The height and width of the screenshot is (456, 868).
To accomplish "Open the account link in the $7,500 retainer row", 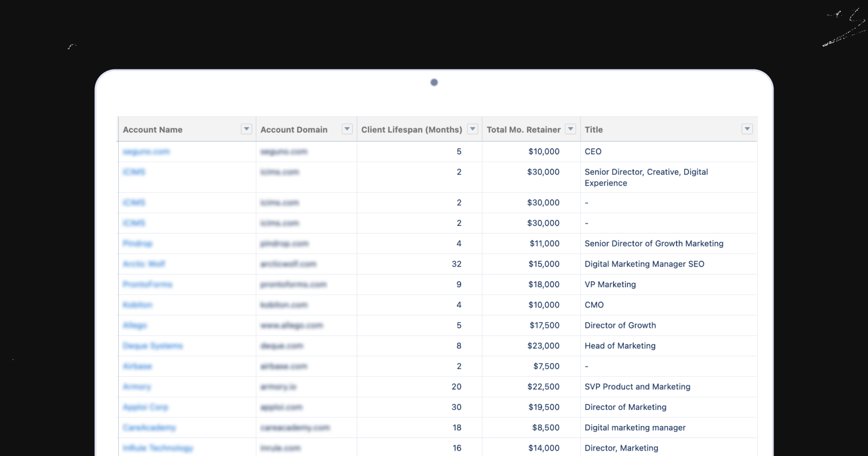I will tap(137, 366).
